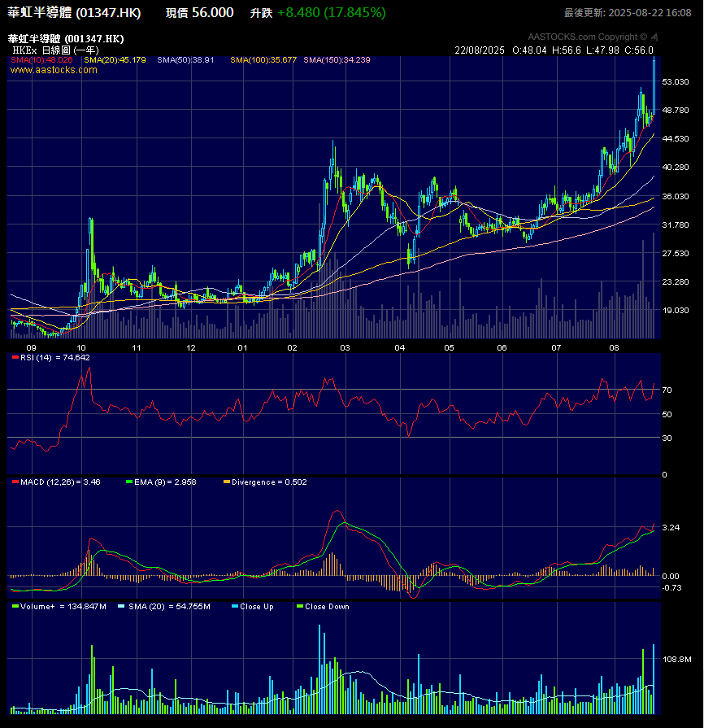Click the chart heading 華虹半導體 (001347.HK)
This screenshot has width=704, height=728.
(66, 39)
